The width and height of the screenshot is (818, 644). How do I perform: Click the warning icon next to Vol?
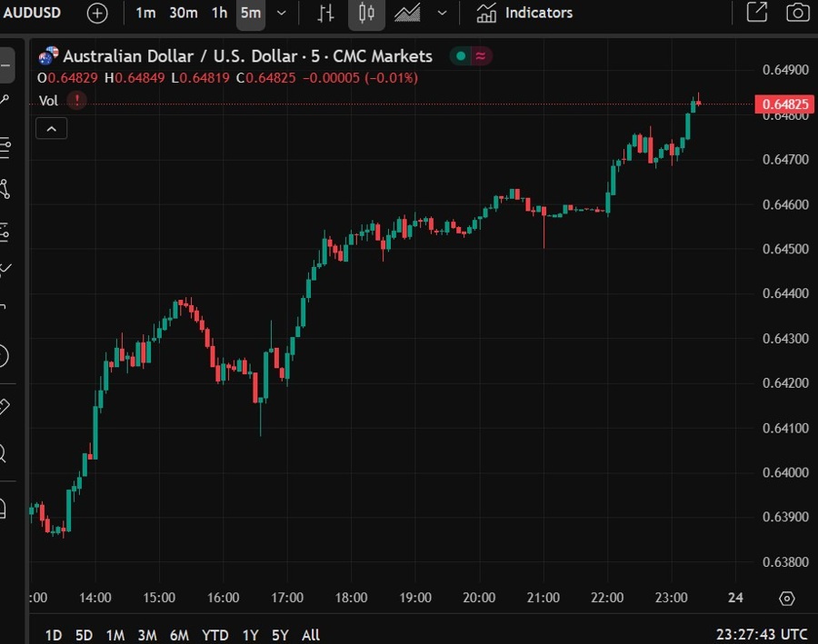click(x=76, y=100)
